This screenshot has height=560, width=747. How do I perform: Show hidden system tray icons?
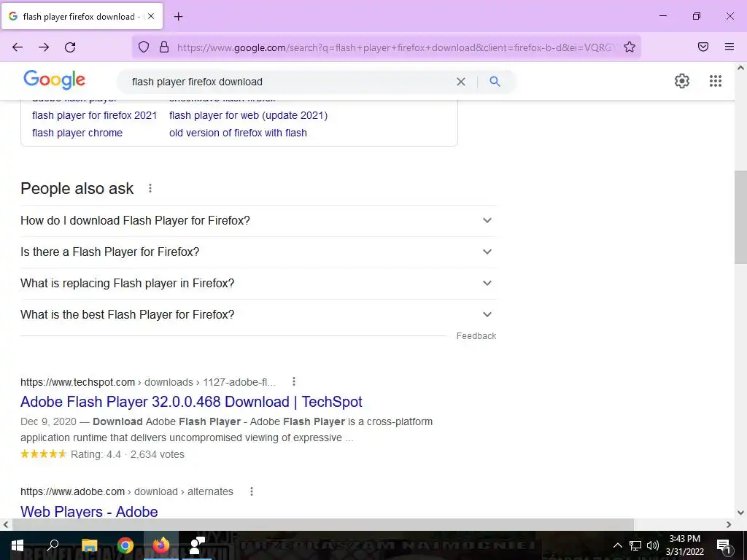click(617, 545)
